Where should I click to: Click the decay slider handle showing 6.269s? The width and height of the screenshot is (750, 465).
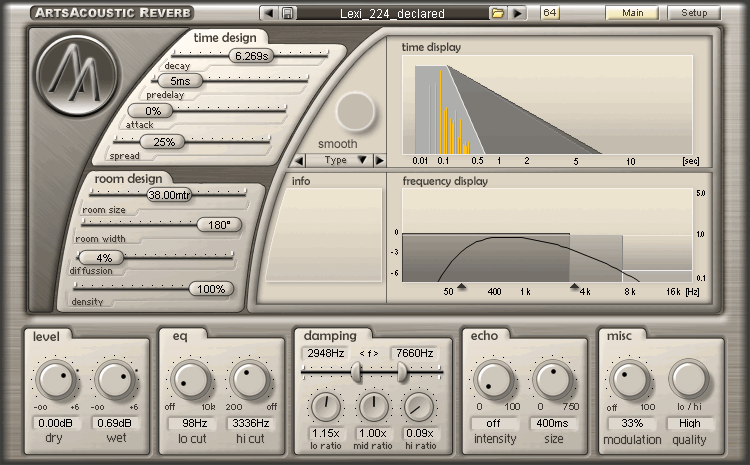[252, 56]
